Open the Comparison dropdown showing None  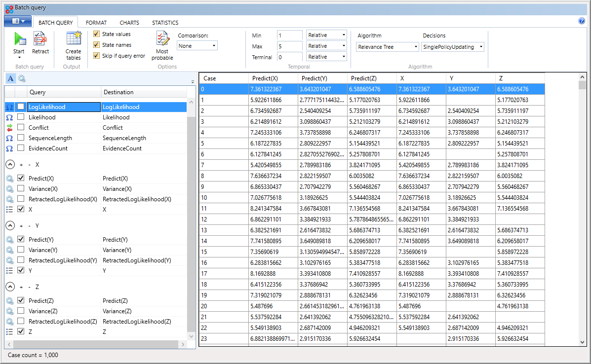(x=196, y=45)
